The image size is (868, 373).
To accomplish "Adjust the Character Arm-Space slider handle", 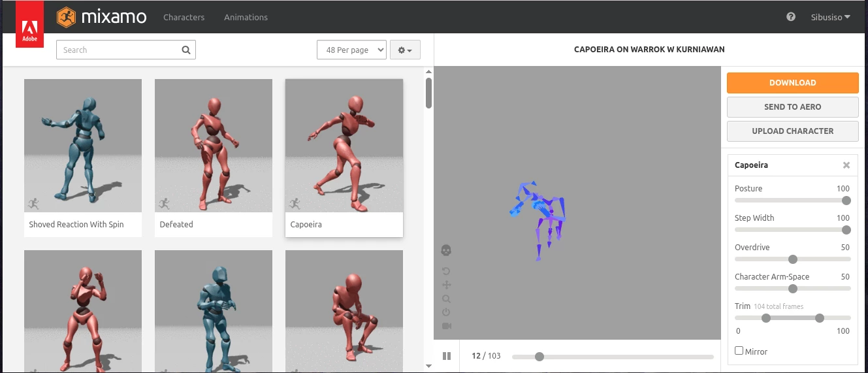I will (793, 289).
